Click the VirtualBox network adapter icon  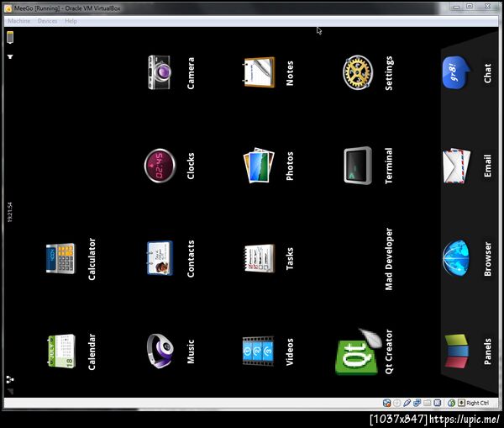pos(417,403)
